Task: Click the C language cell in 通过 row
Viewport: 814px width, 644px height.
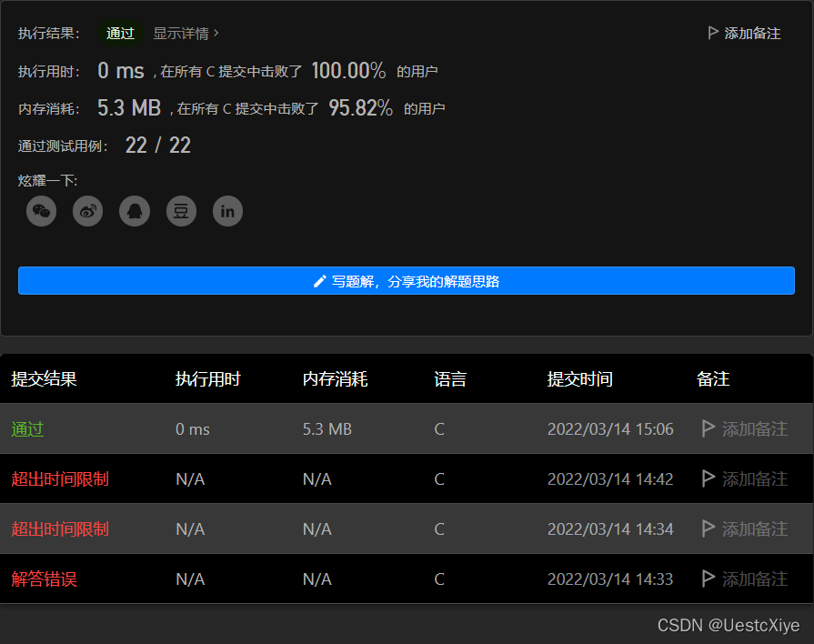Action: pyautogui.click(x=439, y=429)
